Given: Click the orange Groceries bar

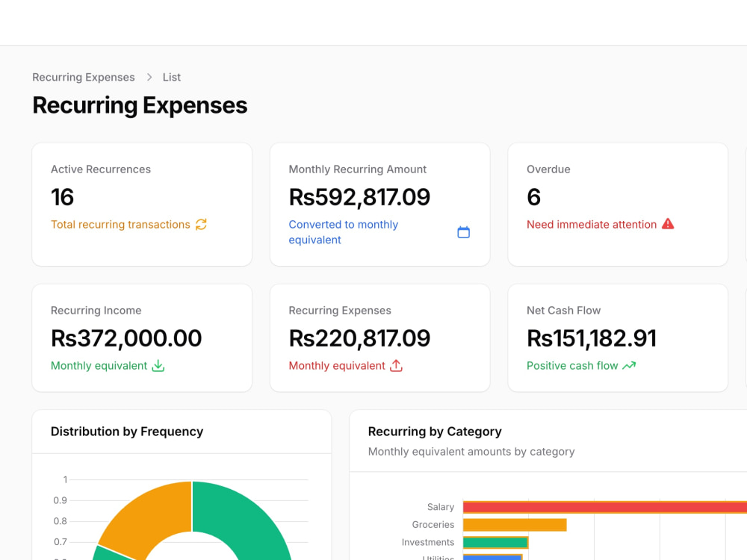Looking at the screenshot, I should pos(515,525).
